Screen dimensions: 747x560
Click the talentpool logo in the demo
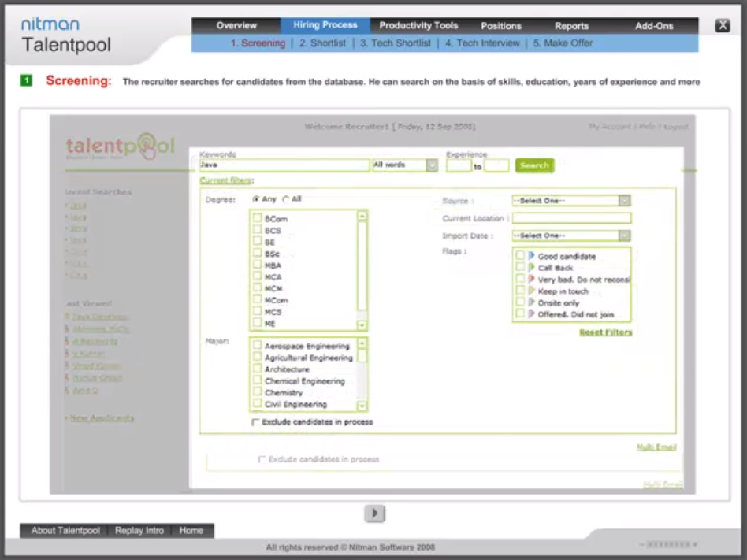121,146
